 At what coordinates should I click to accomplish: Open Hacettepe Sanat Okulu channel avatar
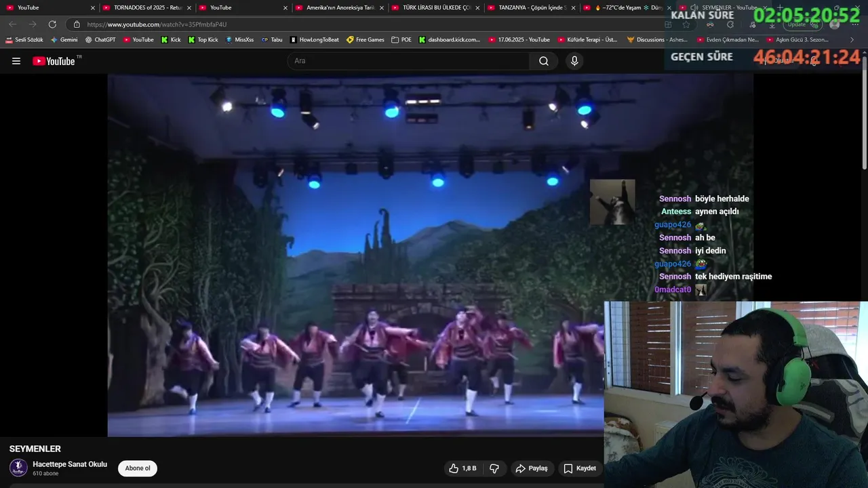tap(18, 468)
